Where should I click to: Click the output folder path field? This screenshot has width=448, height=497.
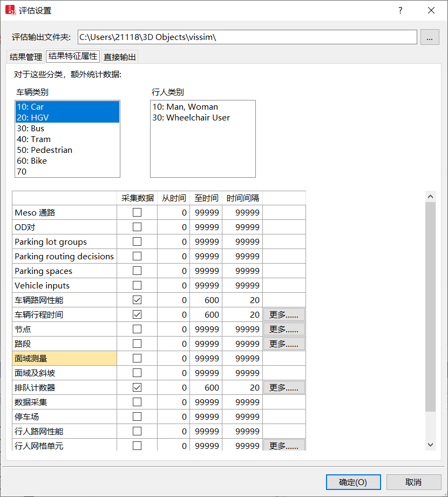pos(247,37)
